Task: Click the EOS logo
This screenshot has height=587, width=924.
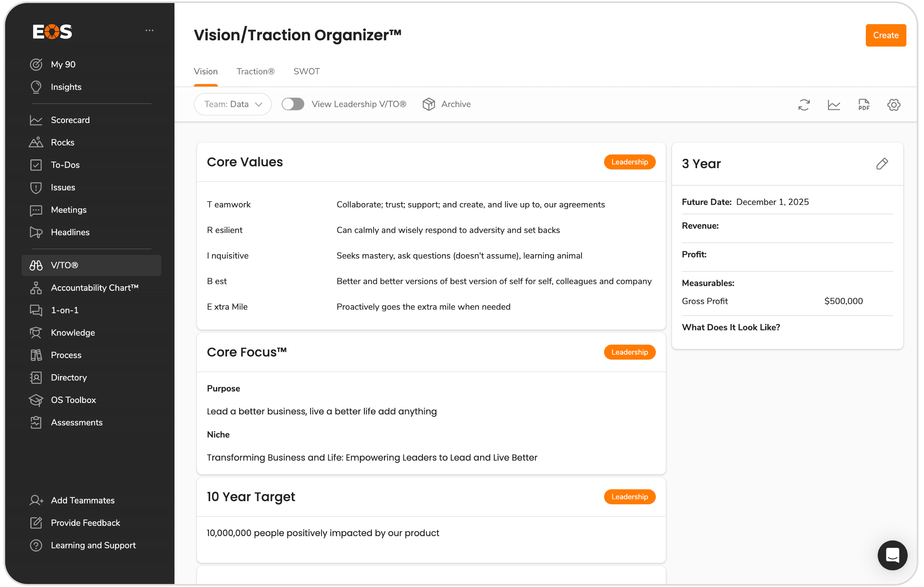Action: (x=52, y=31)
